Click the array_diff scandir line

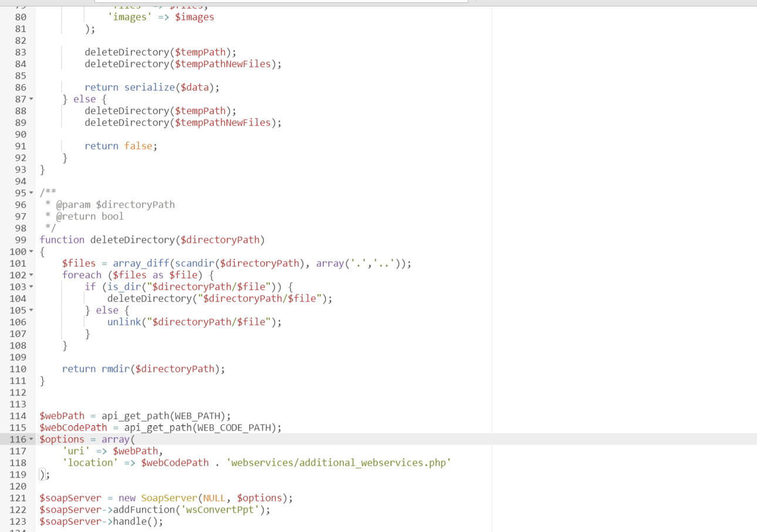pyautogui.click(x=237, y=263)
